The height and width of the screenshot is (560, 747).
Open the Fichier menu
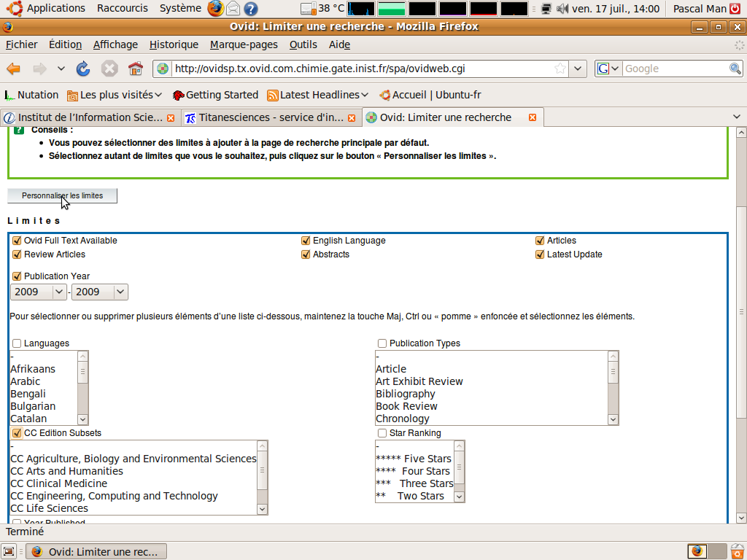coord(21,44)
